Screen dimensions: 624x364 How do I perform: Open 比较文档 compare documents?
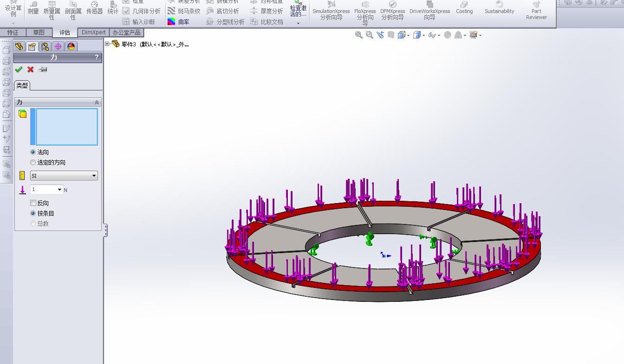click(266, 22)
